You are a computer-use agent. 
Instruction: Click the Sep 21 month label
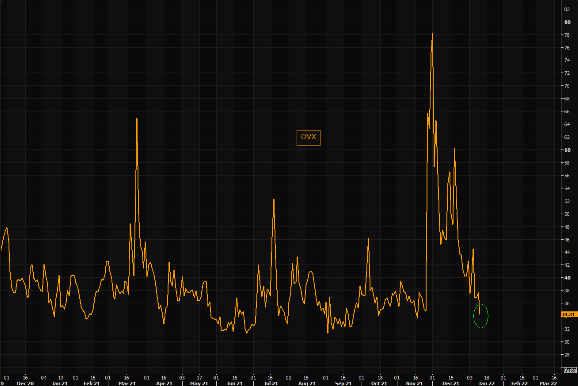coord(343,383)
